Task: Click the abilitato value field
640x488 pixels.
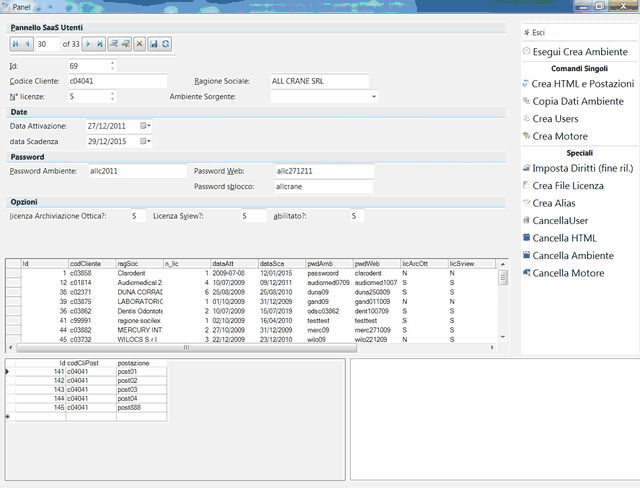Action: [x=357, y=216]
